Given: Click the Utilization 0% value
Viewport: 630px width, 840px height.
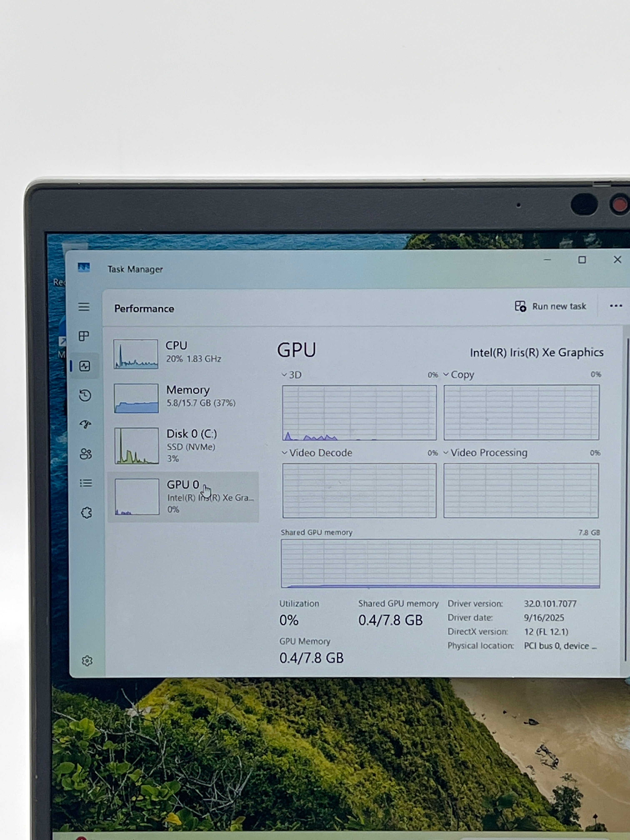Looking at the screenshot, I should 289,620.
